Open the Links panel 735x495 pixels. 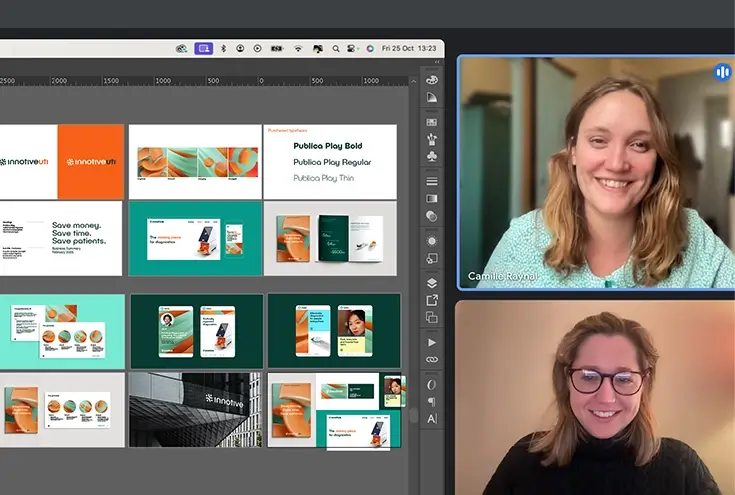[x=432, y=359]
